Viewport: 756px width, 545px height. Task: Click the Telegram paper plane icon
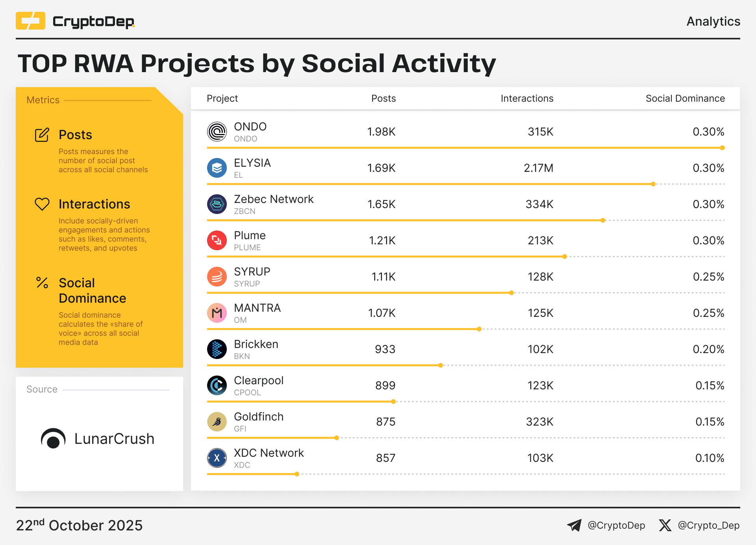click(574, 525)
